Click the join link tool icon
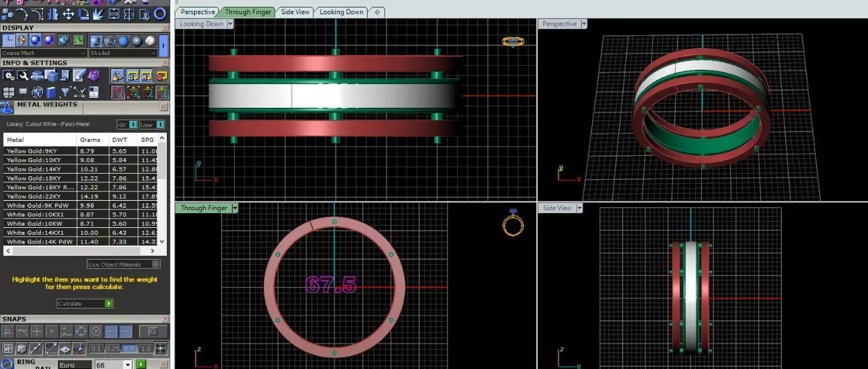The image size is (868, 369). 114,14
